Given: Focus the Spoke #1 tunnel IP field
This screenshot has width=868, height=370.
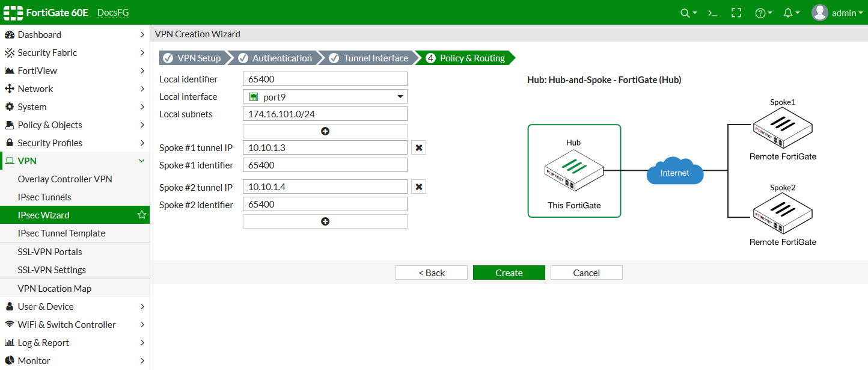Looking at the screenshot, I should pyautogui.click(x=325, y=147).
